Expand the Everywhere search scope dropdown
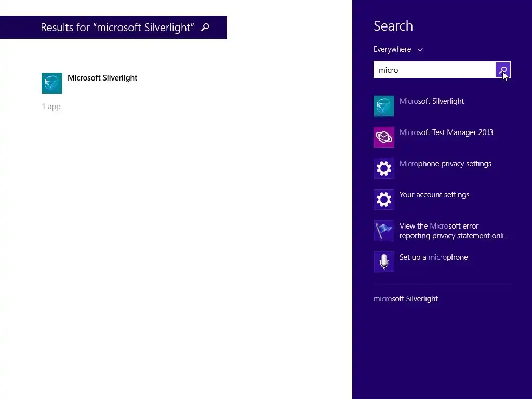This screenshot has height=399, width=532. pyautogui.click(x=398, y=49)
